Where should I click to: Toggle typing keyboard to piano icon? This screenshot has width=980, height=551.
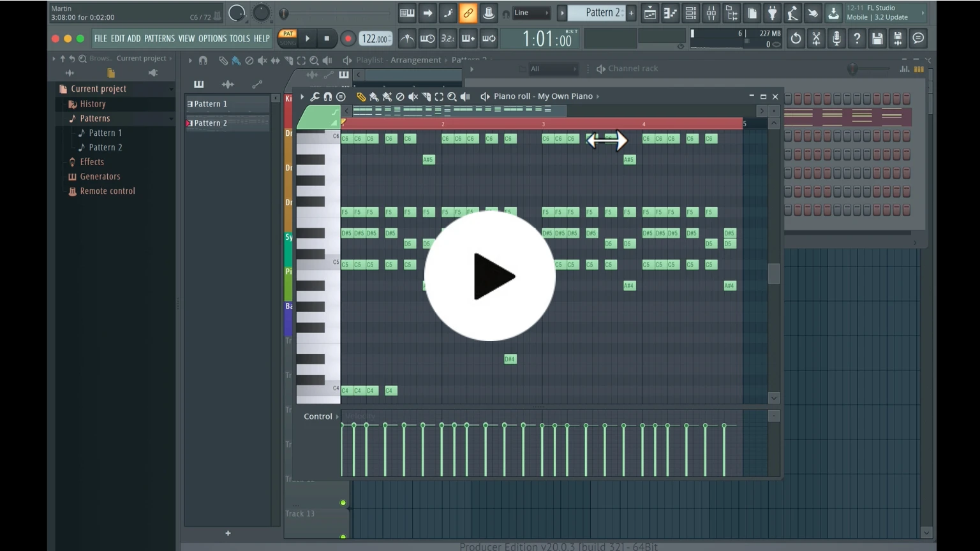tap(407, 13)
